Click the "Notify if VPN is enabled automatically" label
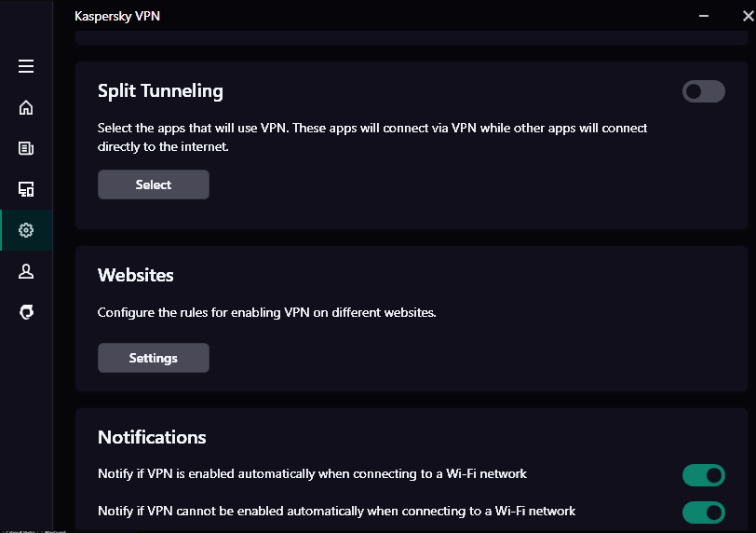 (x=312, y=474)
